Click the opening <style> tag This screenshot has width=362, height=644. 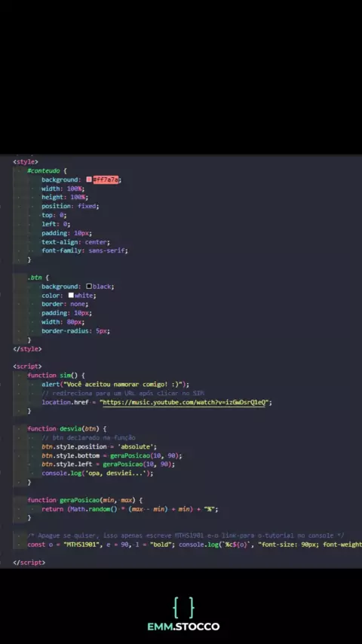[x=26, y=162]
